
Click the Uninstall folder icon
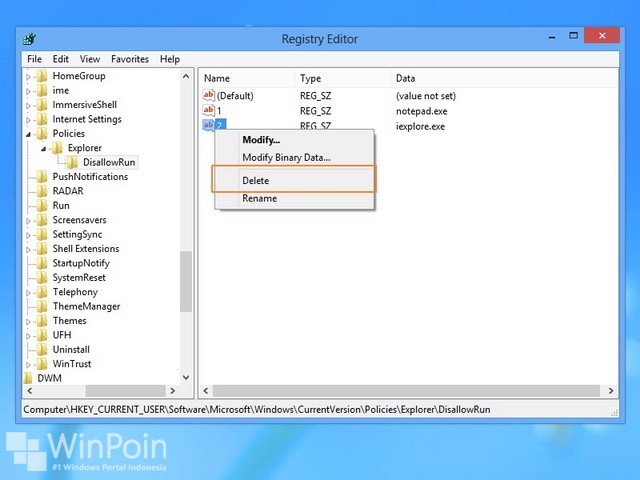pos(42,350)
